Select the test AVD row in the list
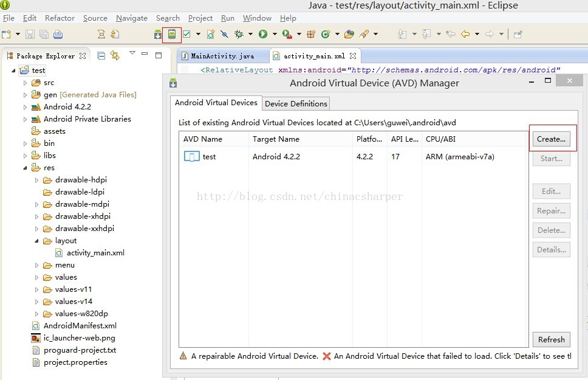This screenshot has height=380, width=588. click(x=354, y=157)
